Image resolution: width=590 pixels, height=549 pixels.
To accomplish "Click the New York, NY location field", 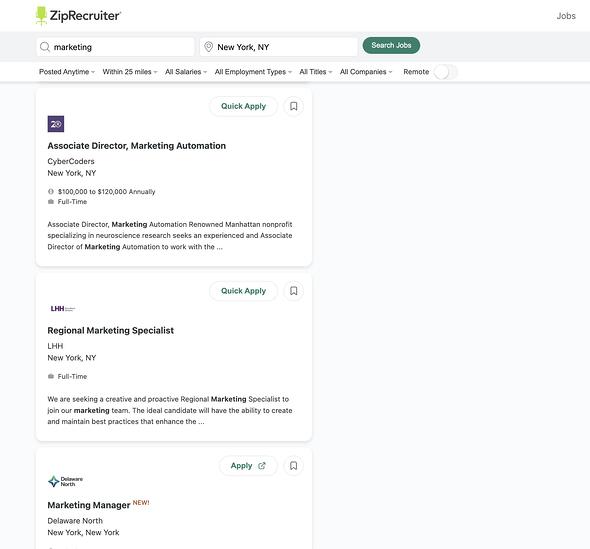I will (x=278, y=47).
